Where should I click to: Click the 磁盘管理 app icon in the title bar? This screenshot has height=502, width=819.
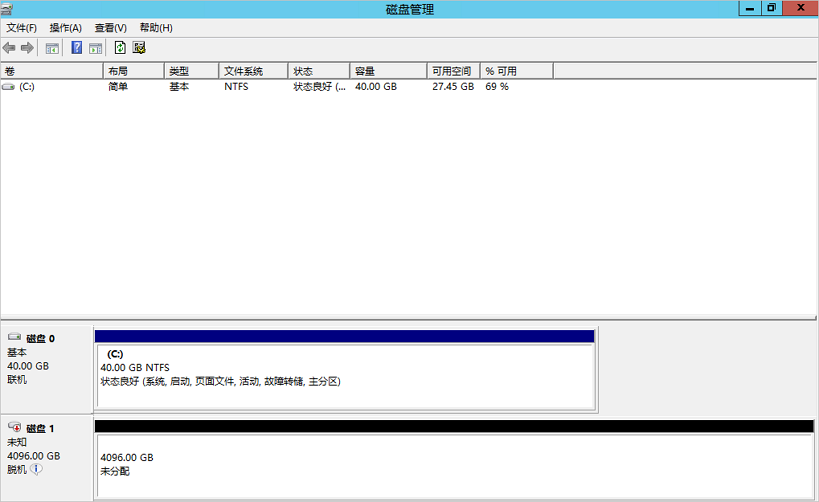(x=8, y=8)
